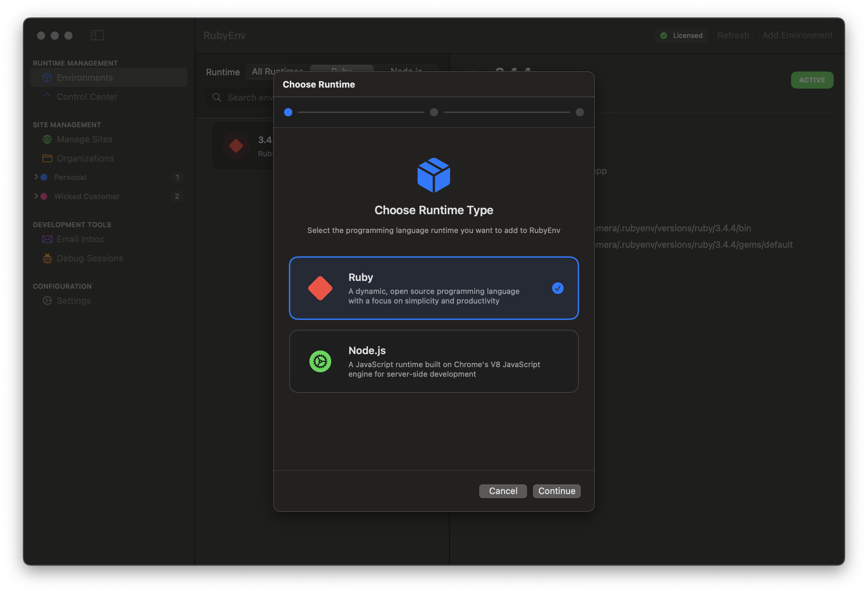Cancel the Choose Runtime dialog

click(503, 491)
